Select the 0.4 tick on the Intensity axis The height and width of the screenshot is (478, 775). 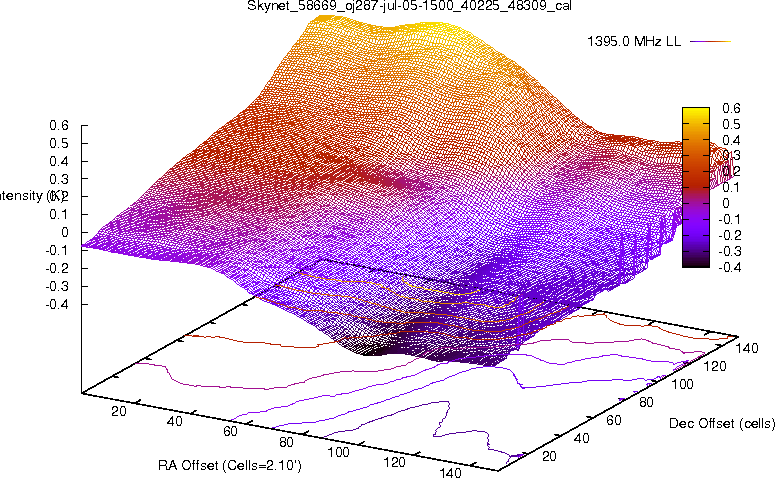click(59, 161)
